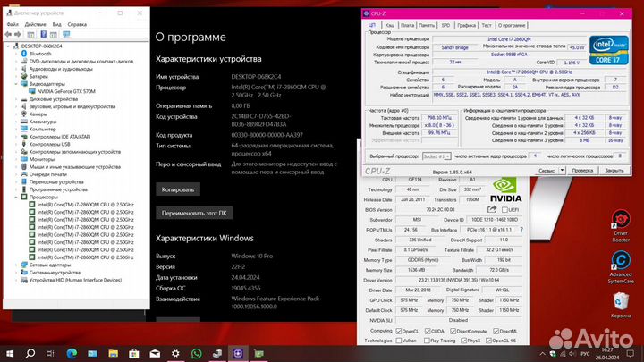644x362 pixels.
Task: Go forward with Device Manager toolbar arrow
Action: [x=18, y=35]
